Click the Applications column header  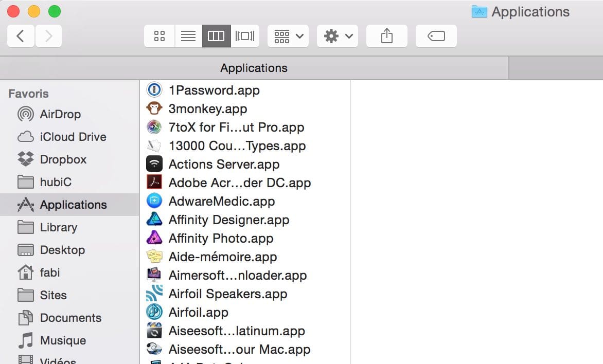coord(254,68)
